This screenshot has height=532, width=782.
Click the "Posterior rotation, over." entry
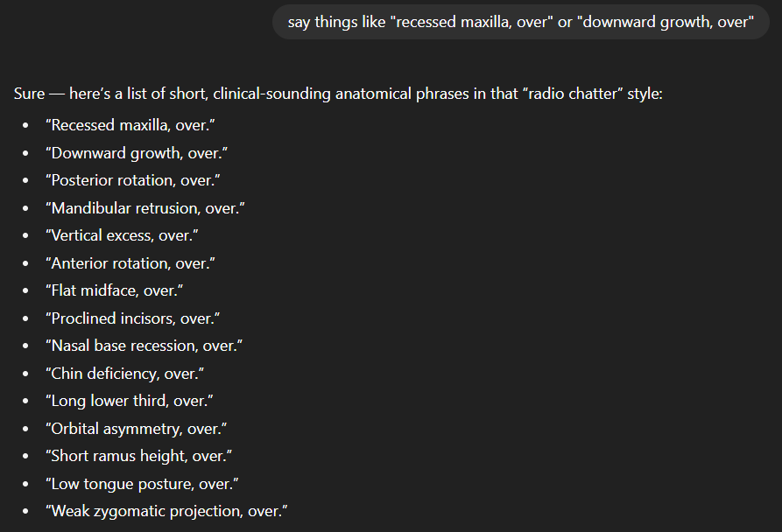132,180
